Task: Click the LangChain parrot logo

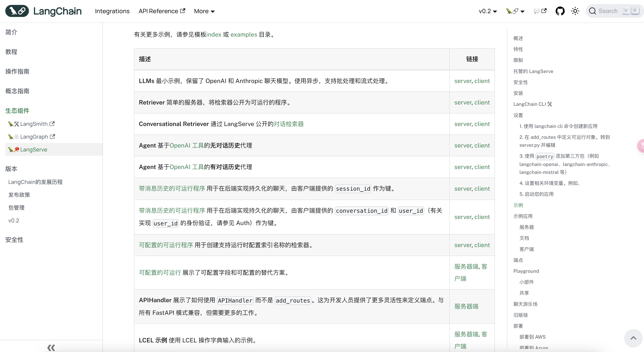Action: (17, 11)
